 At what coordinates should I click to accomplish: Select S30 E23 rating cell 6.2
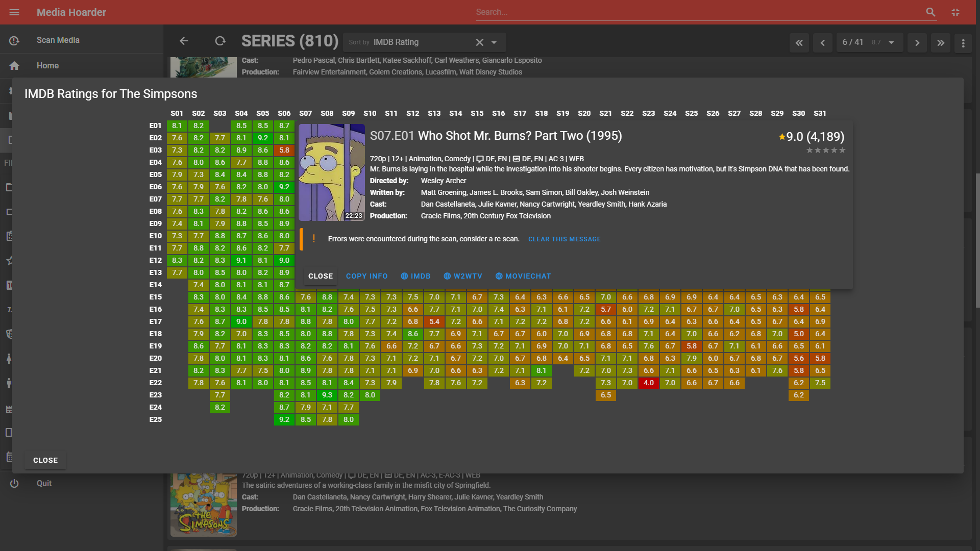(x=799, y=395)
